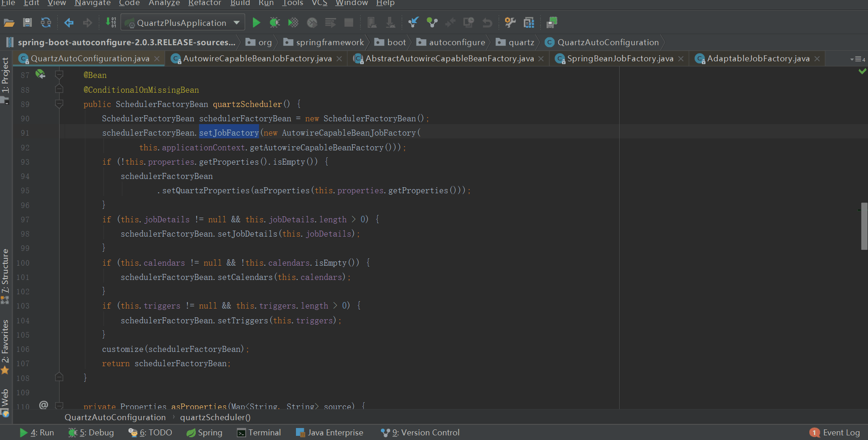
Task: Click the dump threads lines icon
Action: click(x=331, y=23)
